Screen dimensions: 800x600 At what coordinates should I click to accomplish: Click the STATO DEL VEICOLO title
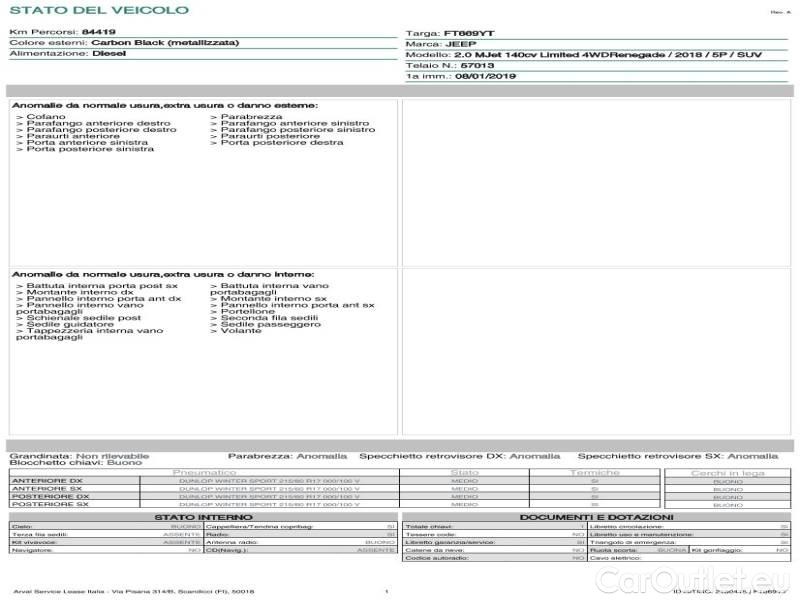pyautogui.click(x=98, y=10)
